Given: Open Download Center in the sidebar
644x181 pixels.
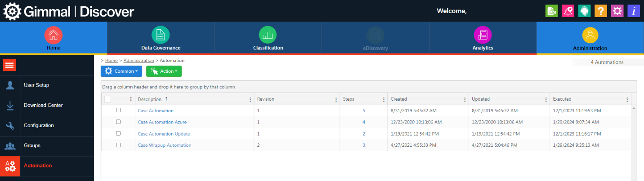Looking at the screenshot, I should [x=43, y=105].
